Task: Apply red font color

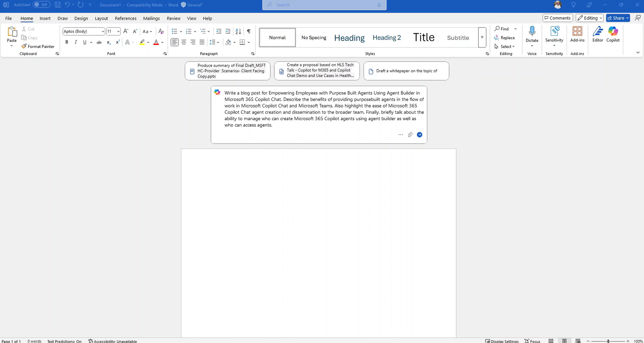Action: coord(156,42)
